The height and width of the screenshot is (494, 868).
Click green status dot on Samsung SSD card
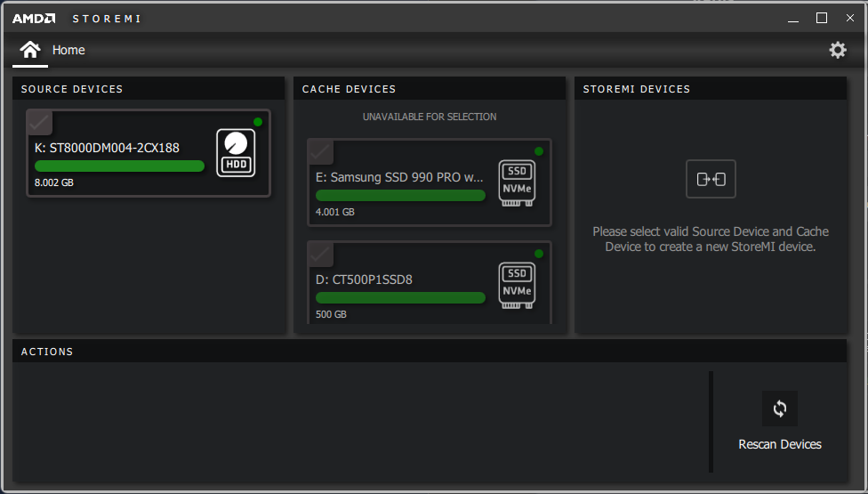pos(539,151)
